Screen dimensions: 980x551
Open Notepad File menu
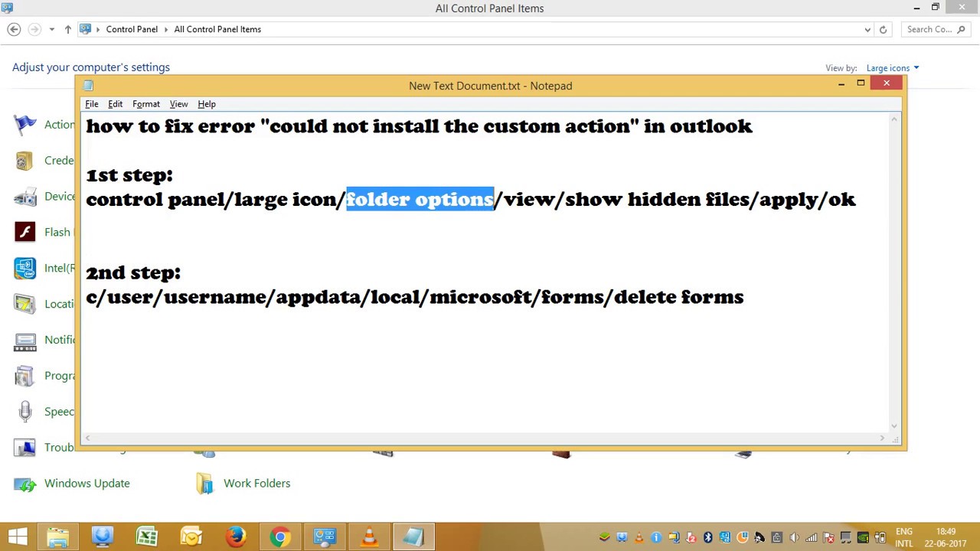[x=92, y=104]
